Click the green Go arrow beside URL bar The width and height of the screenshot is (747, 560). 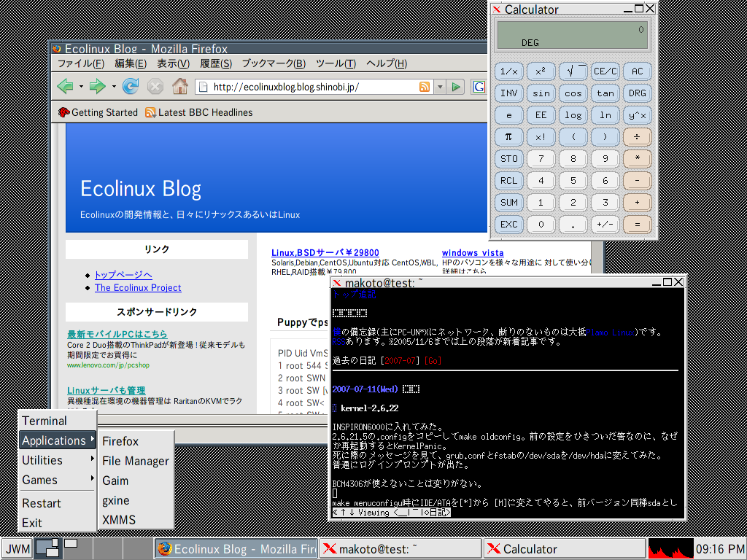(x=456, y=87)
